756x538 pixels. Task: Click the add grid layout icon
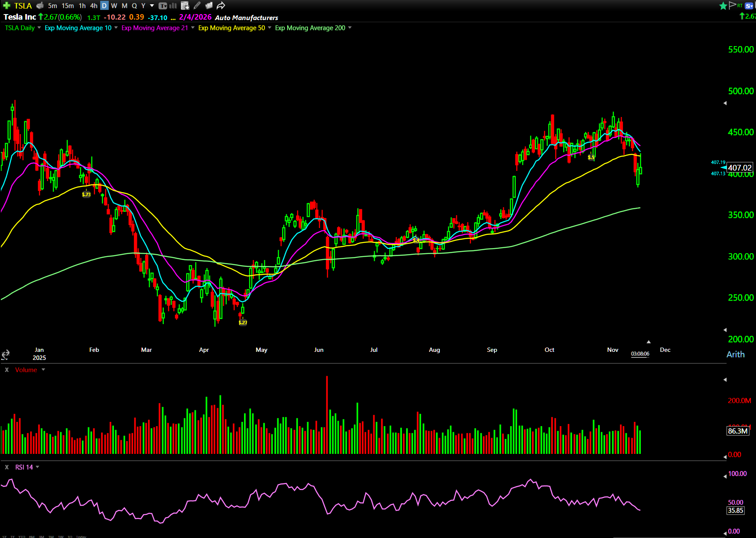(185, 6)
